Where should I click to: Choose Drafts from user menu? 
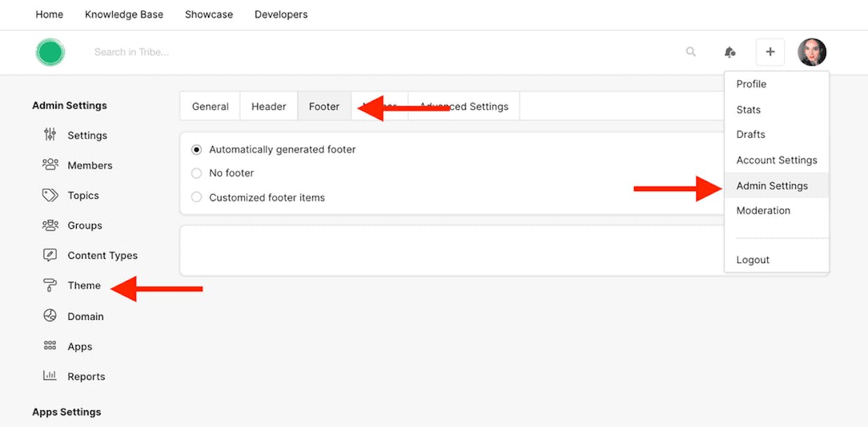pos(777,134)
